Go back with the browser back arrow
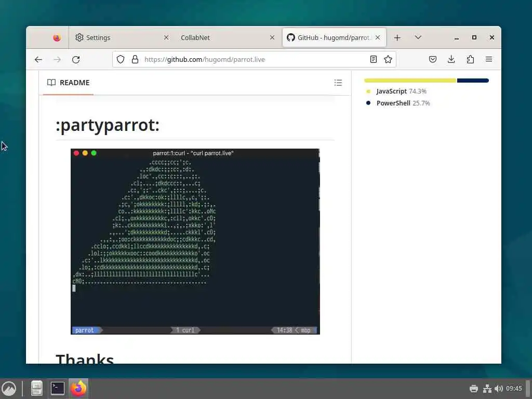 38,60
